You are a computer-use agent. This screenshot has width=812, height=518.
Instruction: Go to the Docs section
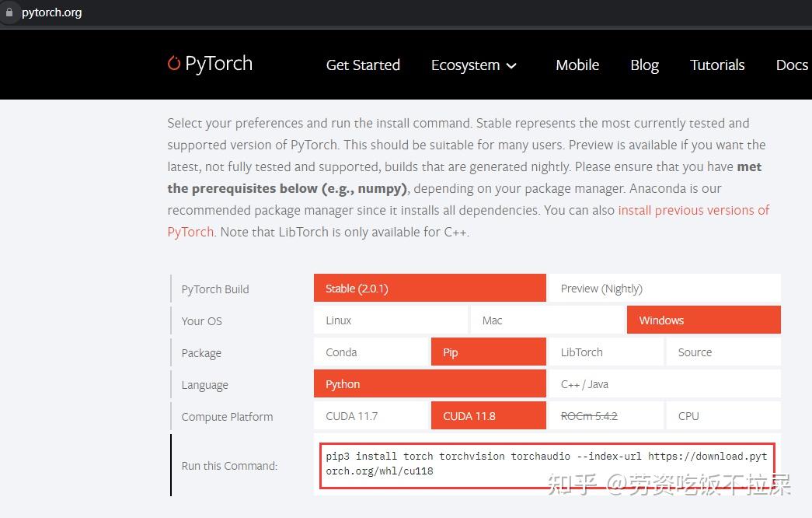coord(792,65)
